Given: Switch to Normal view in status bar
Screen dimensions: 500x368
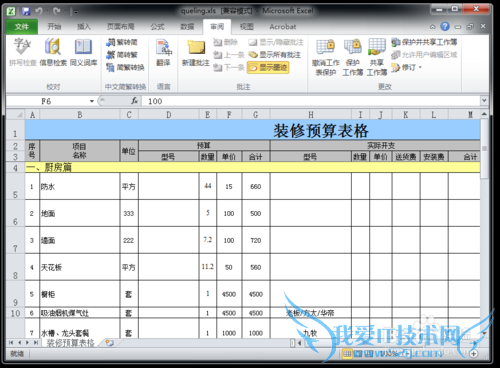Looking at the screenshot, I should tap(347, 353).
